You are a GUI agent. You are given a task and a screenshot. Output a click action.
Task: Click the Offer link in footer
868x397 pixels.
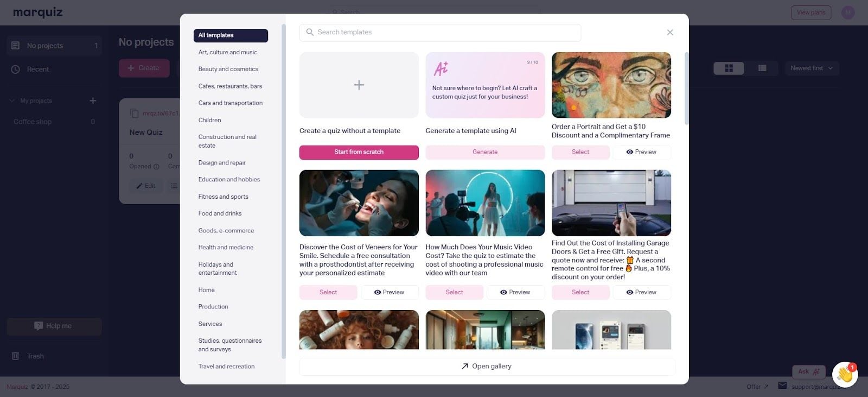pos(757,387)
